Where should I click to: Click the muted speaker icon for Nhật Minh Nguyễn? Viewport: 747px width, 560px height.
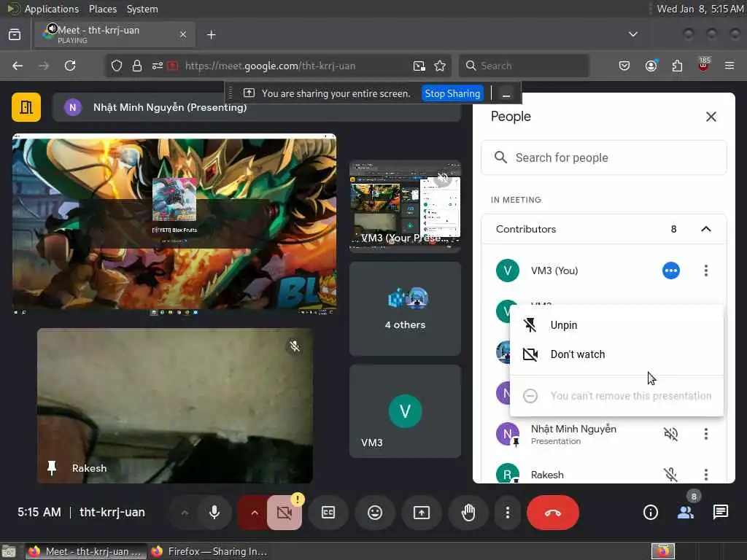(671, 434)
